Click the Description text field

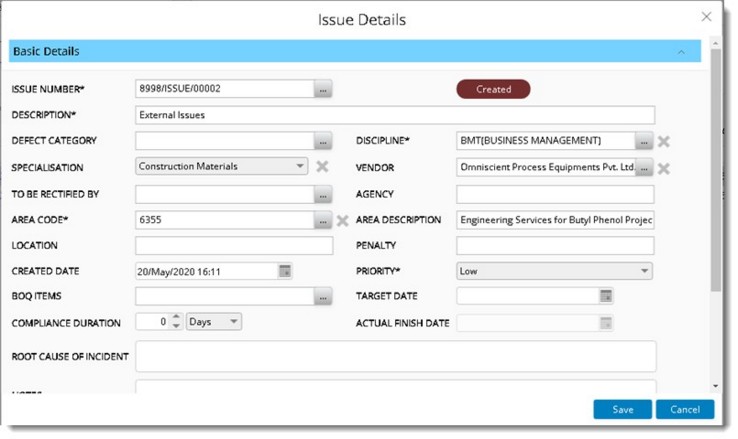[394, 115]
